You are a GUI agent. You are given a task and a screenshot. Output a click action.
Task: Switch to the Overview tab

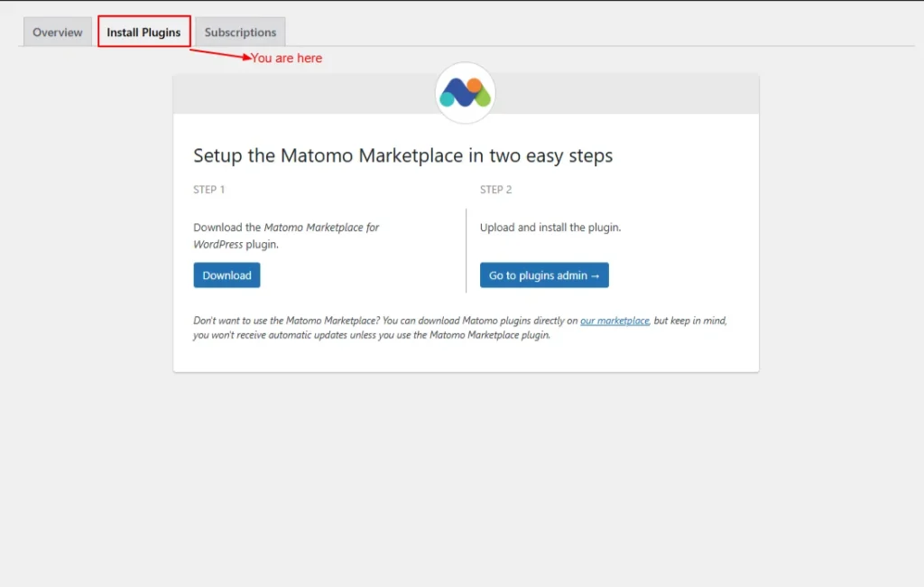[x=58, y=33]
